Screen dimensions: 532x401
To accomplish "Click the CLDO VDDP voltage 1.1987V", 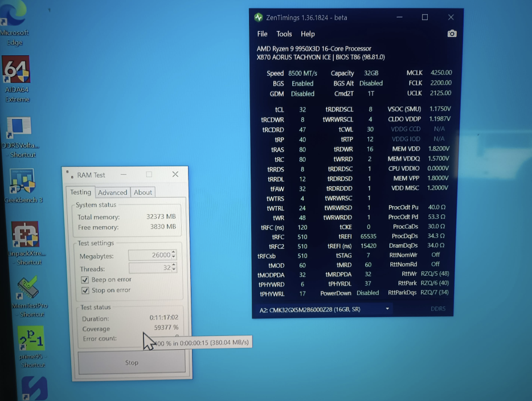I will (440, 118).
